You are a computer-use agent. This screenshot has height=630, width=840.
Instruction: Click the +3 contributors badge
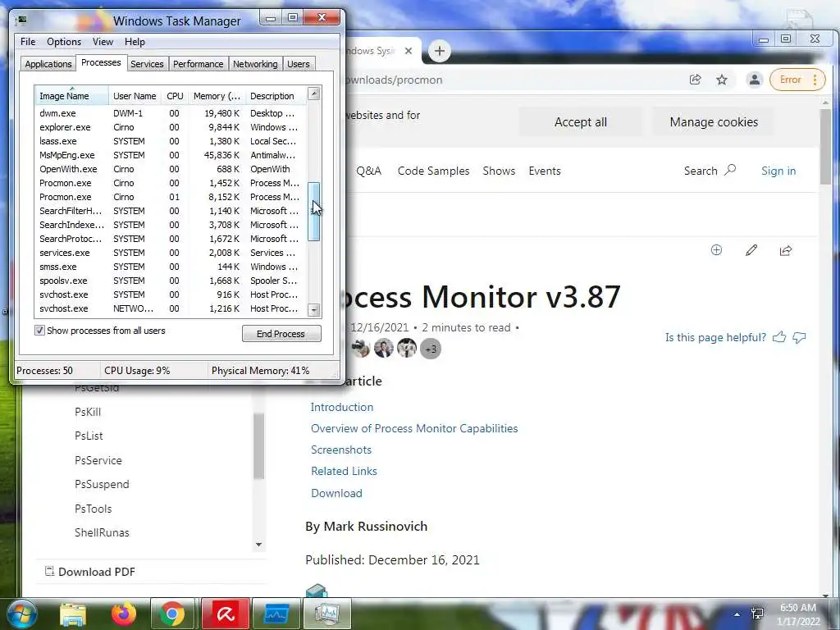coord(431,349)
